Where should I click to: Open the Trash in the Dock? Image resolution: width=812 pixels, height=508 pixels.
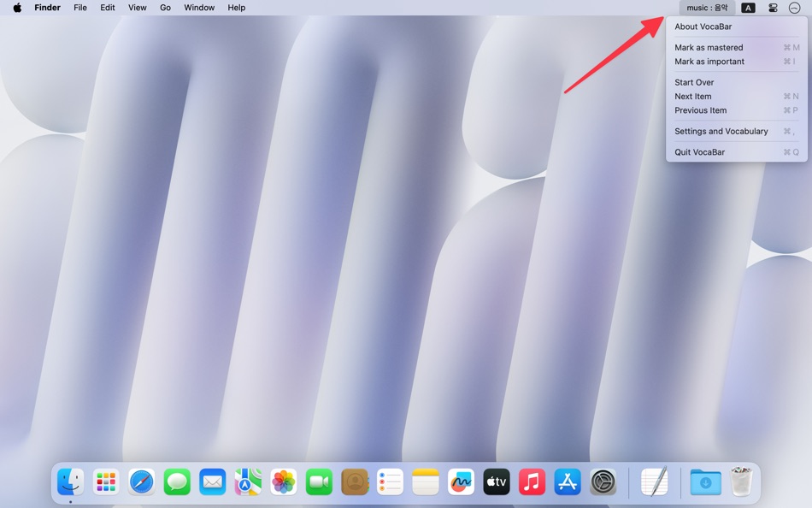pos(741,481)
